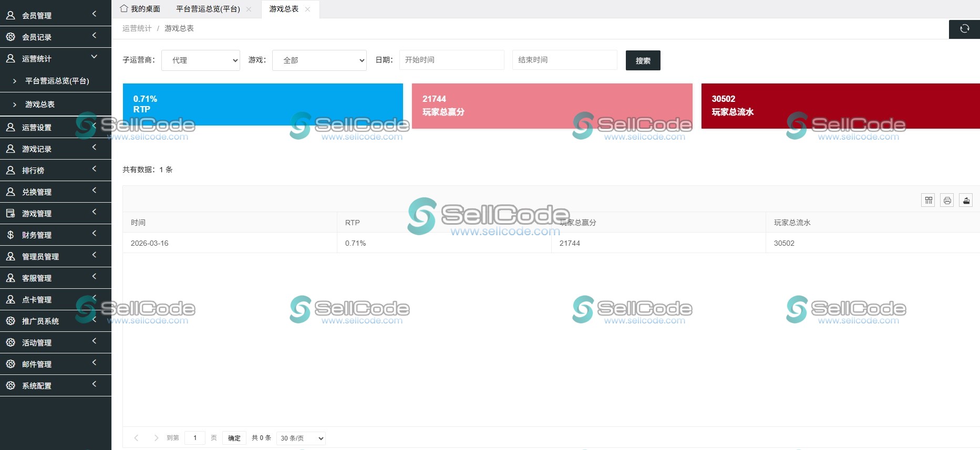
Task: Click the page number input box
Action: [x=195, y=438]
